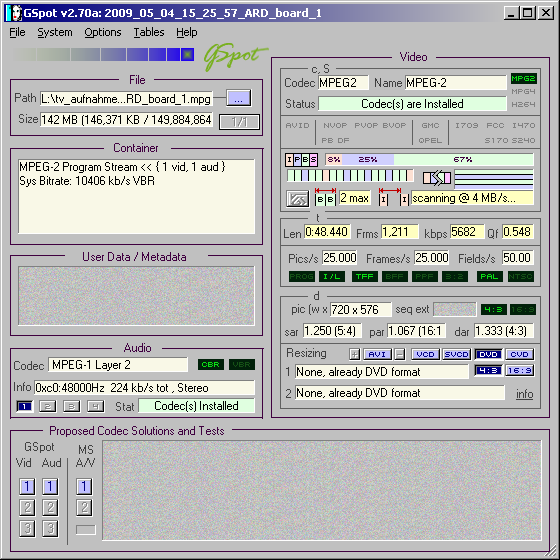Click the frame distribution percentage bar
560x560 pixels.
tap(429, 159)
